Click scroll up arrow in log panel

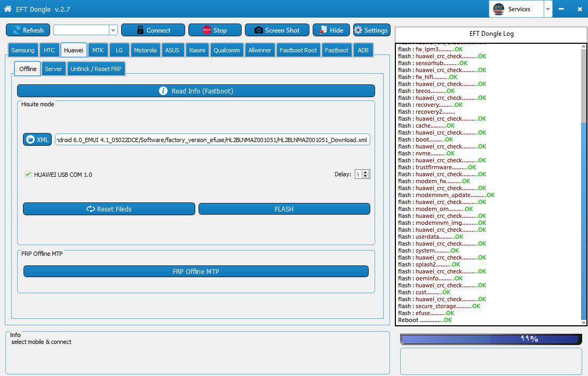coord(584,46)
